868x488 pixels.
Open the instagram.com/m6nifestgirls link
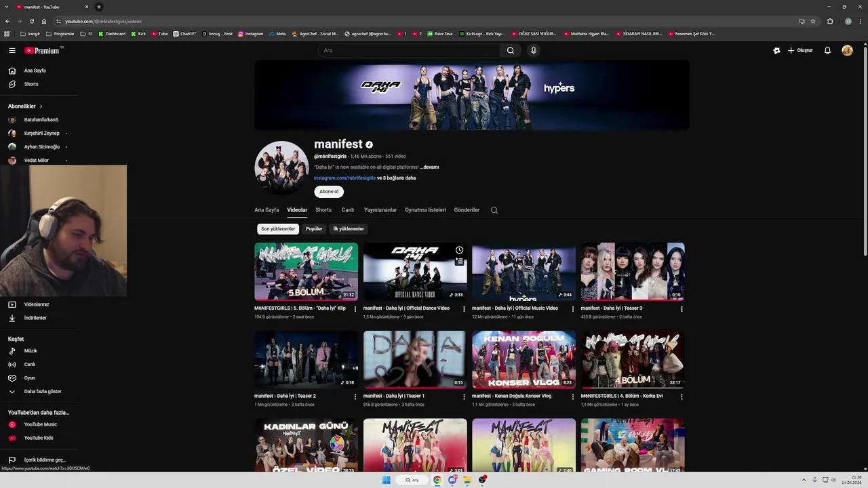344,178
